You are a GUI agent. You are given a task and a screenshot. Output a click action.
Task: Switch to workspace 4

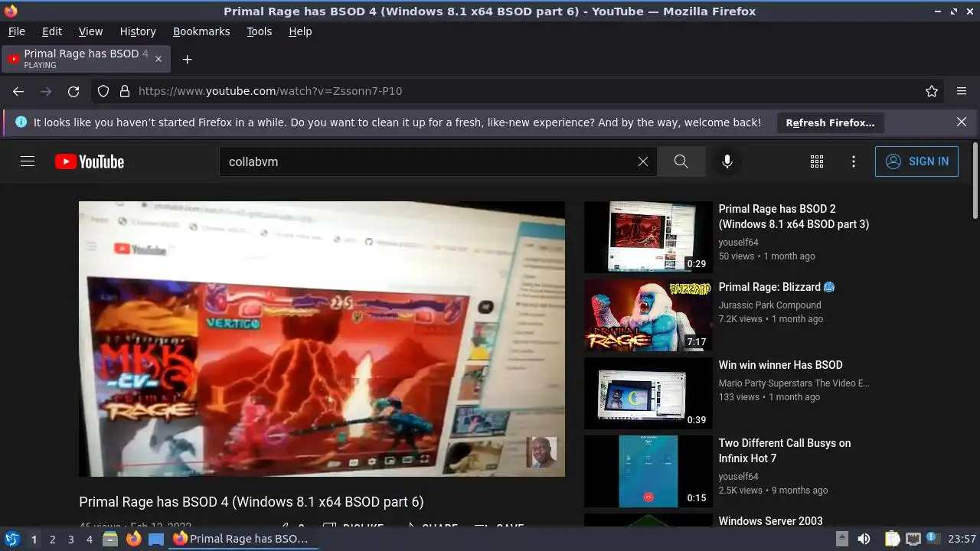[89, 539]
